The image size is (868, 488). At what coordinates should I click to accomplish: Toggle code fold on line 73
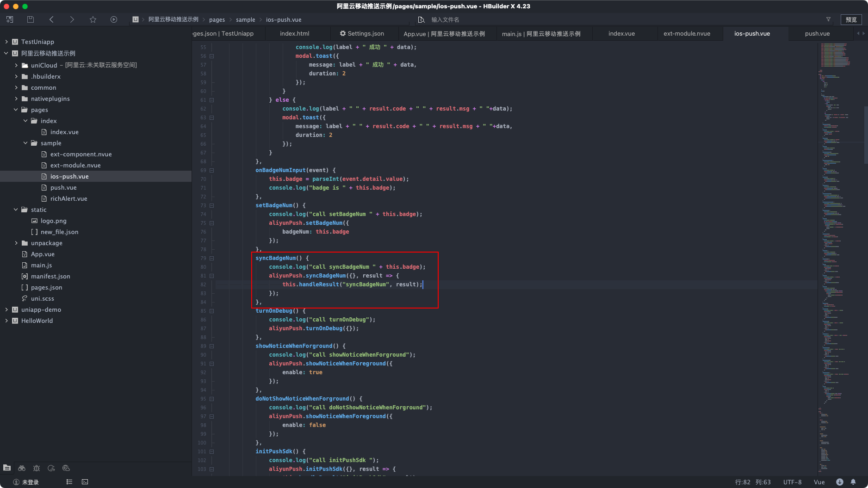(x=212, y=205)
